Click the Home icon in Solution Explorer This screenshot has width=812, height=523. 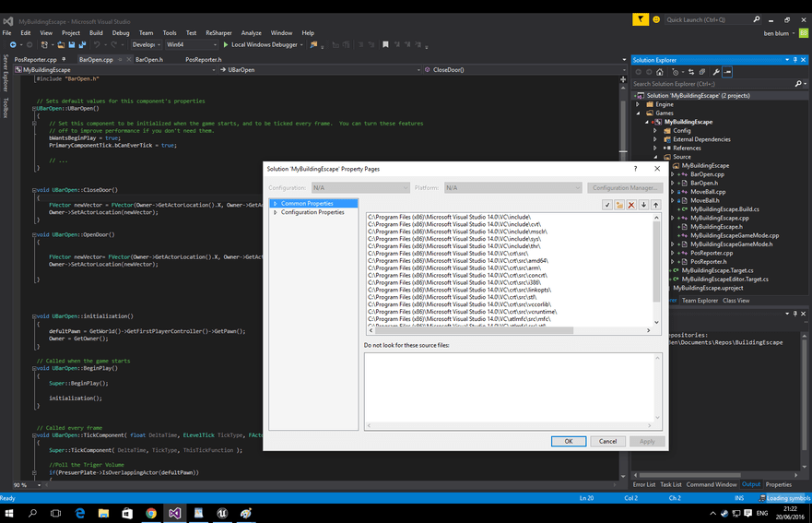[660, 72]
